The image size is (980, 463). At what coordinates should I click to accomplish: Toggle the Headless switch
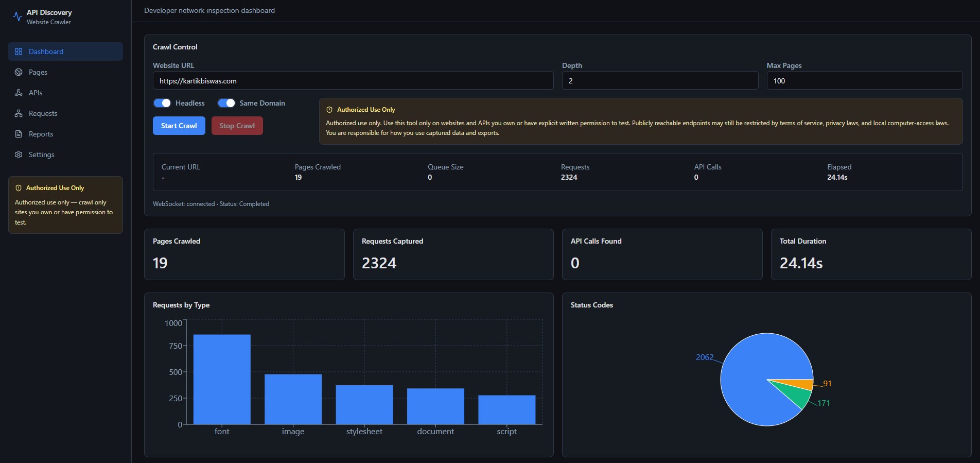[x=162, y=103]
